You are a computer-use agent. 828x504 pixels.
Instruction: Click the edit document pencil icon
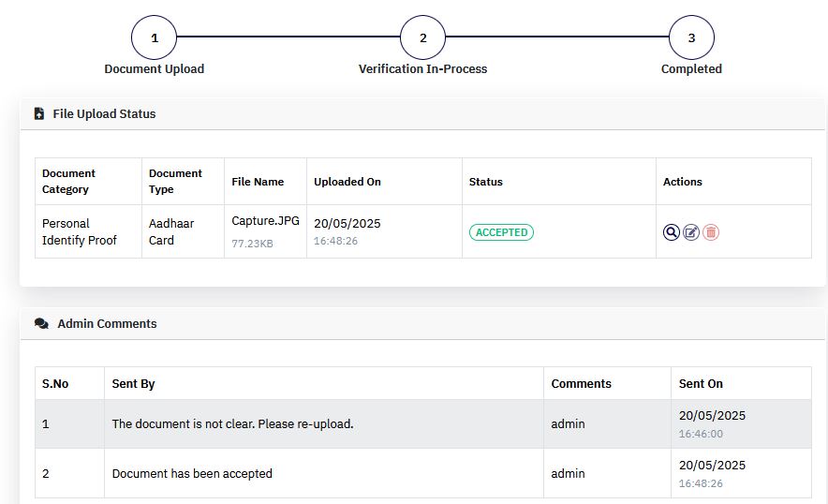(x=691, y=232)
